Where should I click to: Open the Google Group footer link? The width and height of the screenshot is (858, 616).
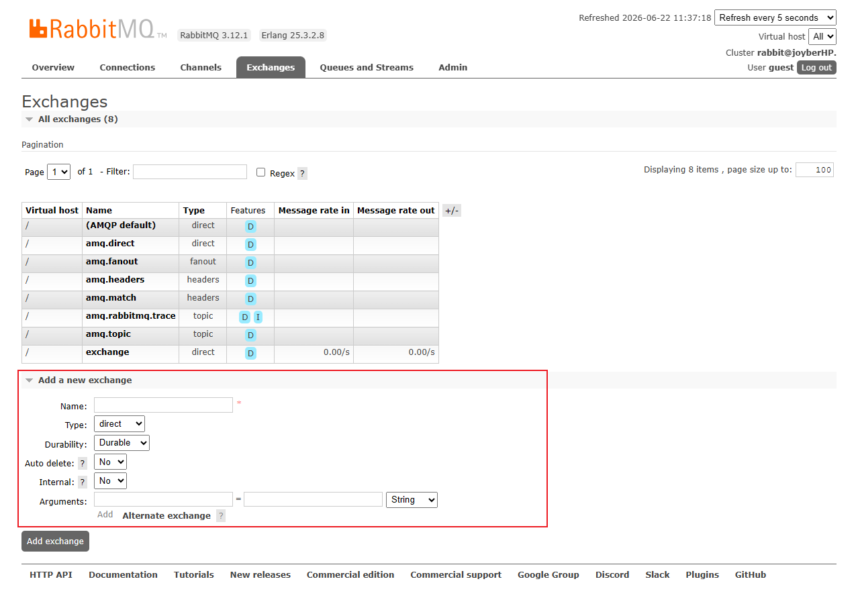[549, 574]
